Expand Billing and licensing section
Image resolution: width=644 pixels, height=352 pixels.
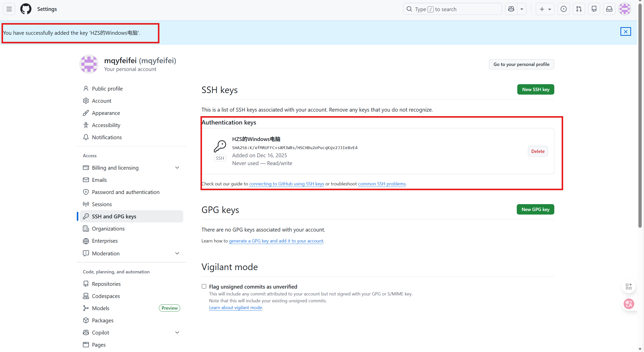click(177, 168)
